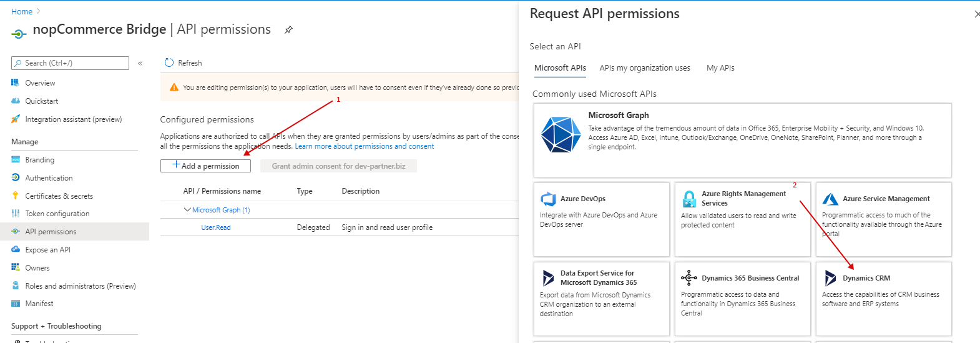Click the warning icon in consent banner
The height and width of the screenshot is (343, 980).
(x=174, y=87)
